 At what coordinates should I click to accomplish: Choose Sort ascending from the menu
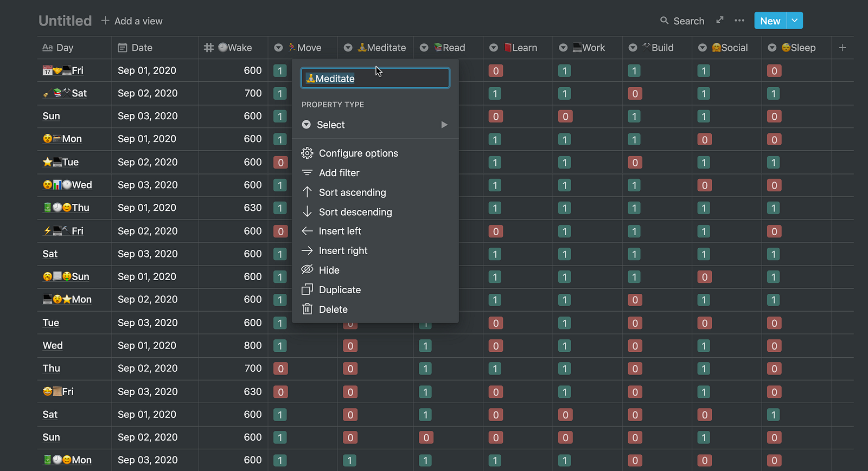[352, 192]
